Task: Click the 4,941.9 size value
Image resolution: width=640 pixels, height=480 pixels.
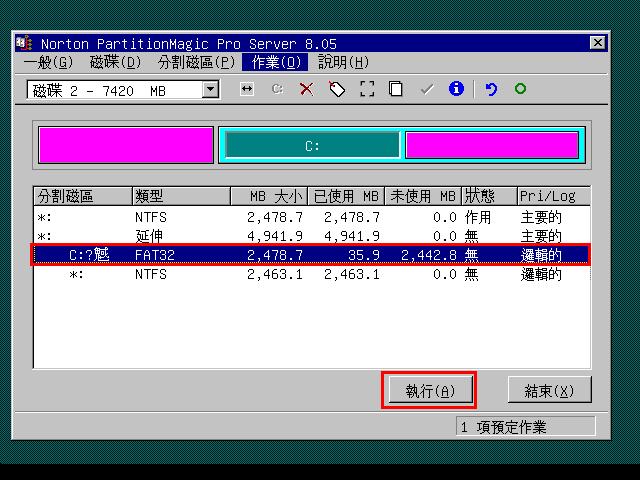Action: (275, 236)
